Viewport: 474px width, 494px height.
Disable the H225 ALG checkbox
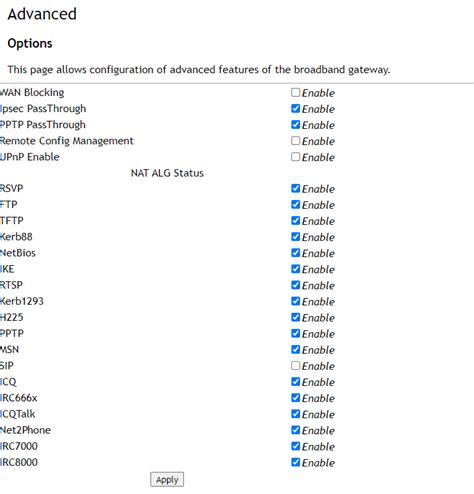tap(295, 317)
